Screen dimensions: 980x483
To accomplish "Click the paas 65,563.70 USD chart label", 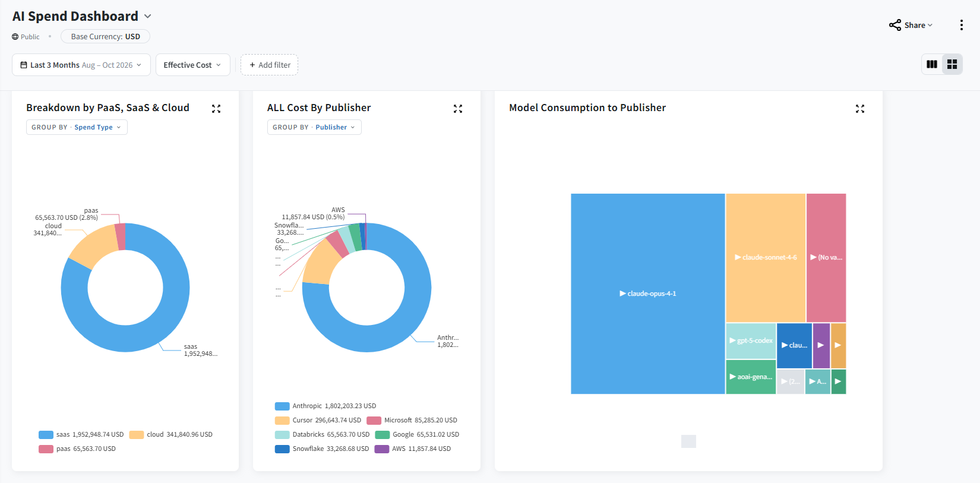I will click(x=67, y=214).
